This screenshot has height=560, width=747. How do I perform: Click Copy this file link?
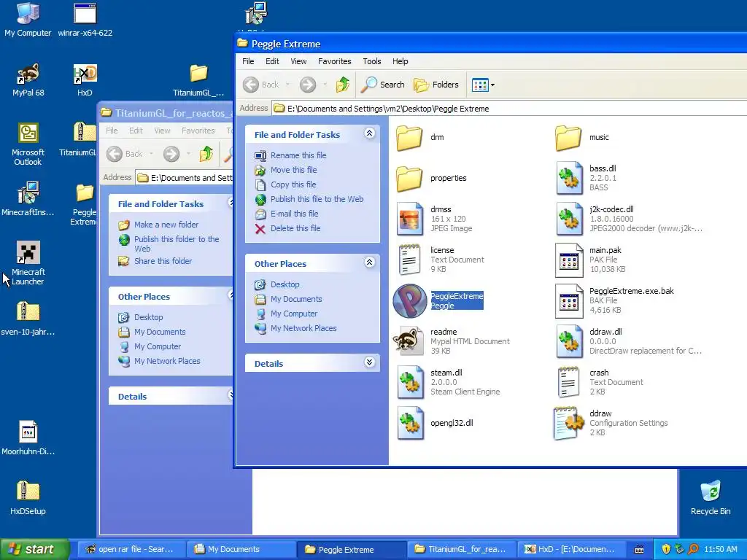pos(293,184)
